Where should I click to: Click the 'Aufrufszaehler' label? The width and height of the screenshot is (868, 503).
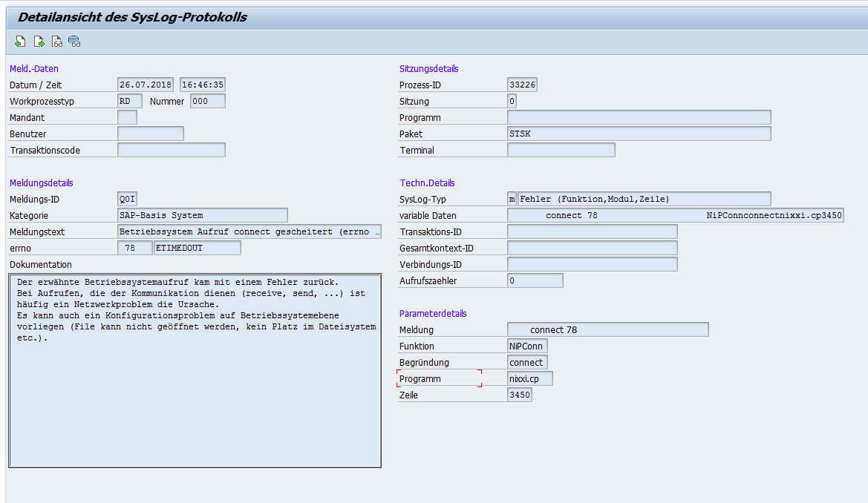428,280
